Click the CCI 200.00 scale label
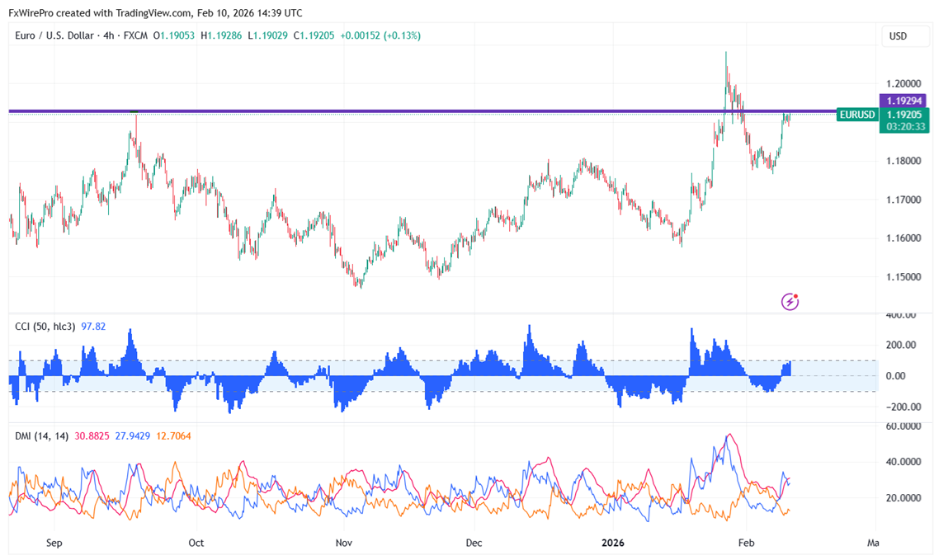This screenshot has width=934, height=560. pyautogui.click(x=901, y=346)
